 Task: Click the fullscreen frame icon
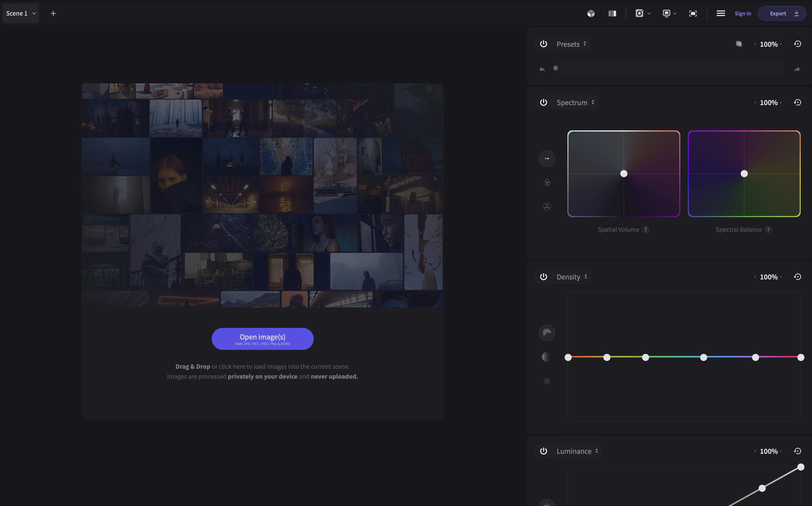[693, 13]
